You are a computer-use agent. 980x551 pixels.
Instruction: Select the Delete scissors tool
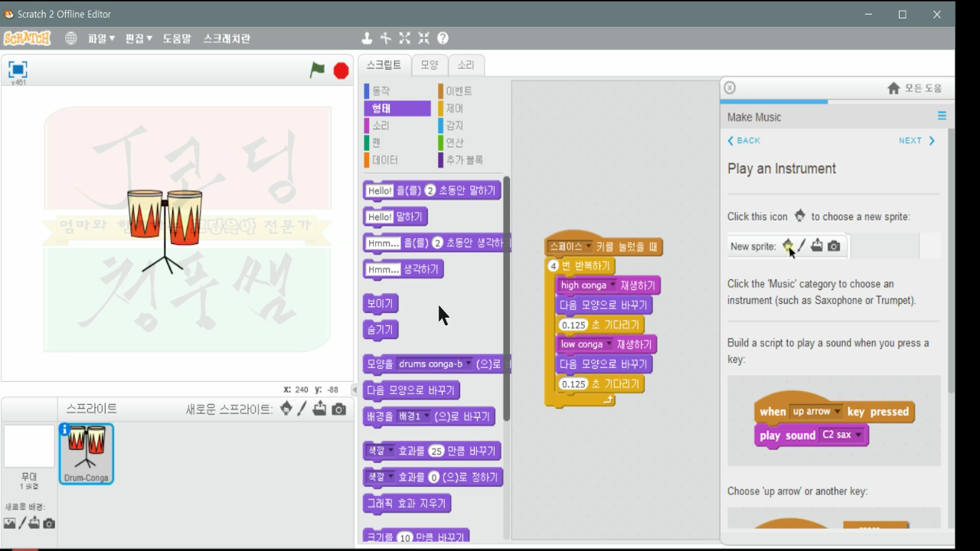coord(385,38)
